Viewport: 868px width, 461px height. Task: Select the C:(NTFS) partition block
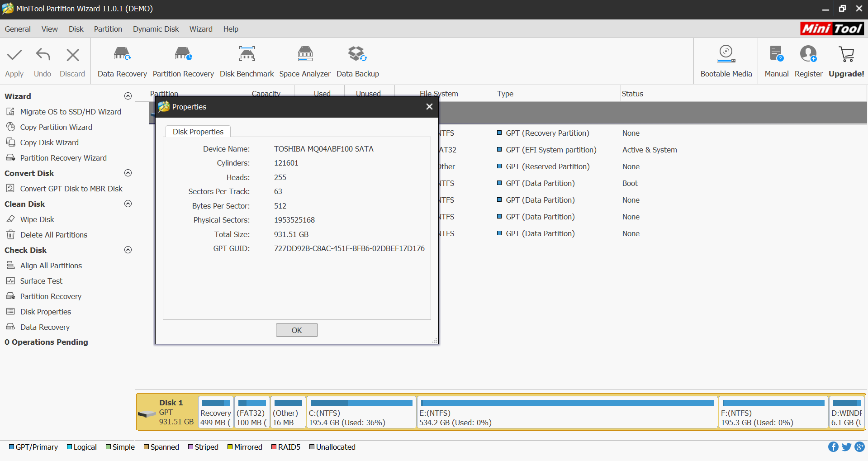361,412
